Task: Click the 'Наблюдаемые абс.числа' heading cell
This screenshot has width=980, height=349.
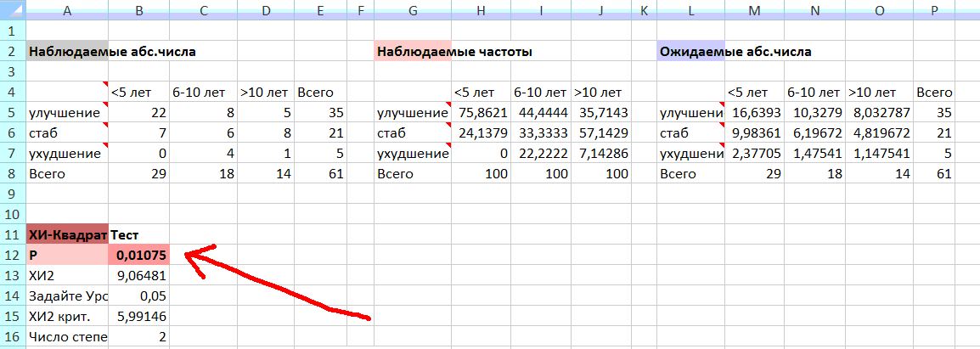Action: (x=68, y=51)
